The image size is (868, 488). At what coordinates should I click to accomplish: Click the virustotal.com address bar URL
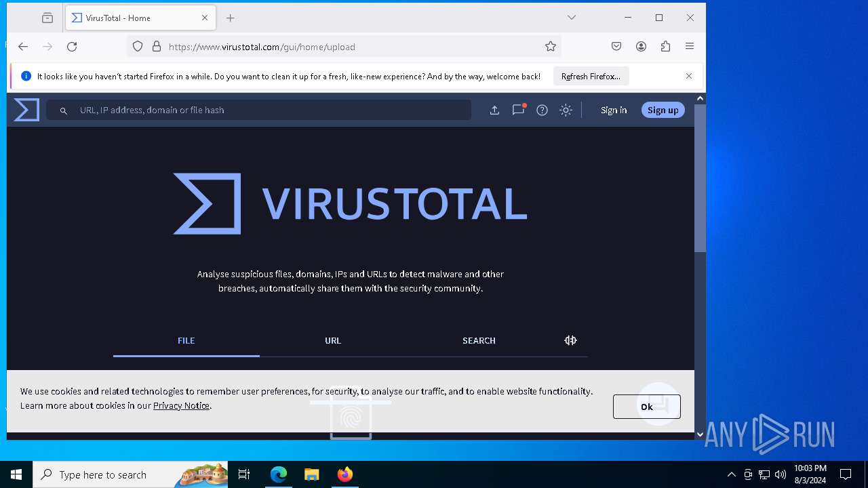262,47
